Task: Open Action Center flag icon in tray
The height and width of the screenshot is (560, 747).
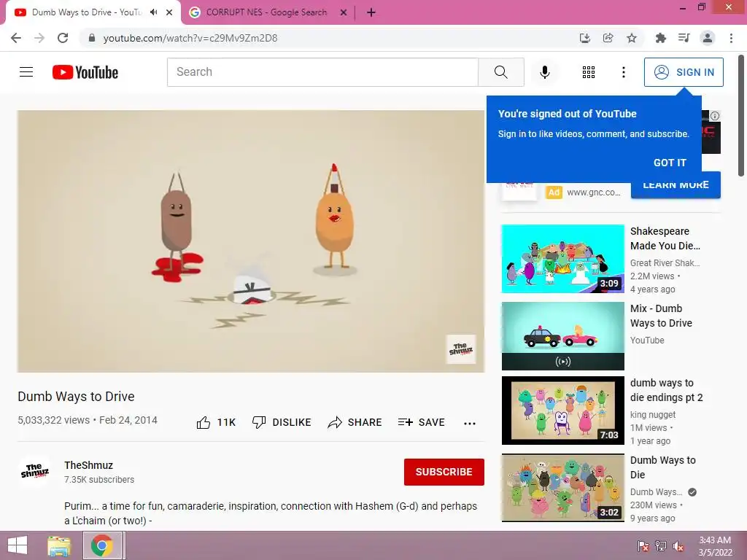Action: click(643, 546)
